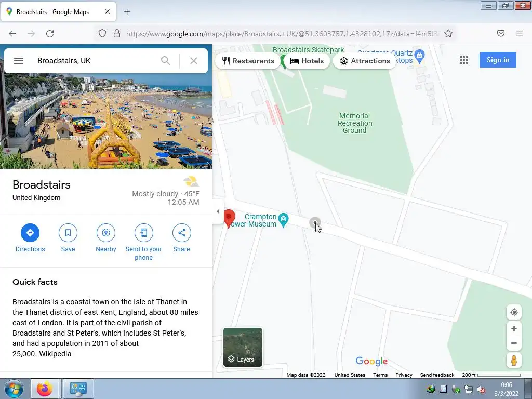Close the Broadstairs Google Maps tab
Screen dimensions: 532x399
pyautogui.click(x=107, y=11)
